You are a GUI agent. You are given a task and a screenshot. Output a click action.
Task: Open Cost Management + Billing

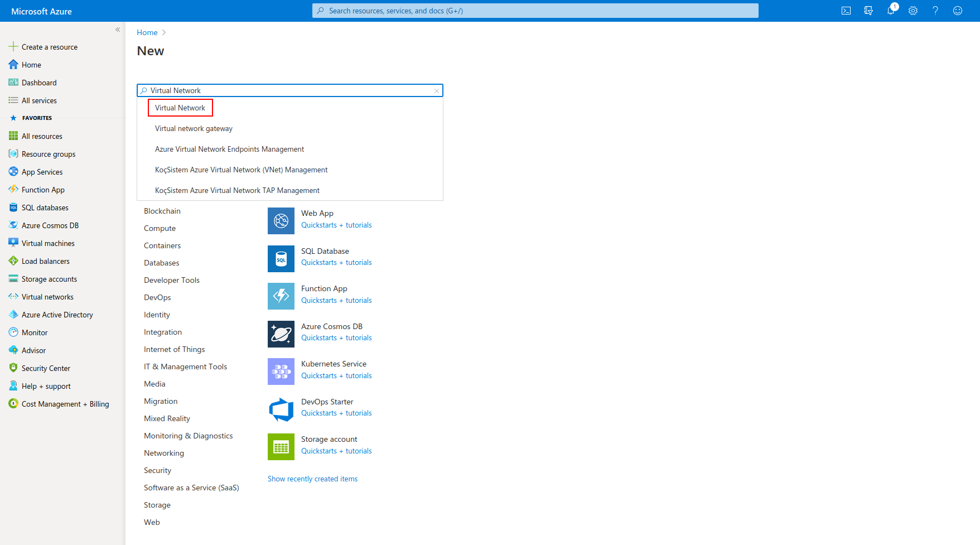pos(59,404)
